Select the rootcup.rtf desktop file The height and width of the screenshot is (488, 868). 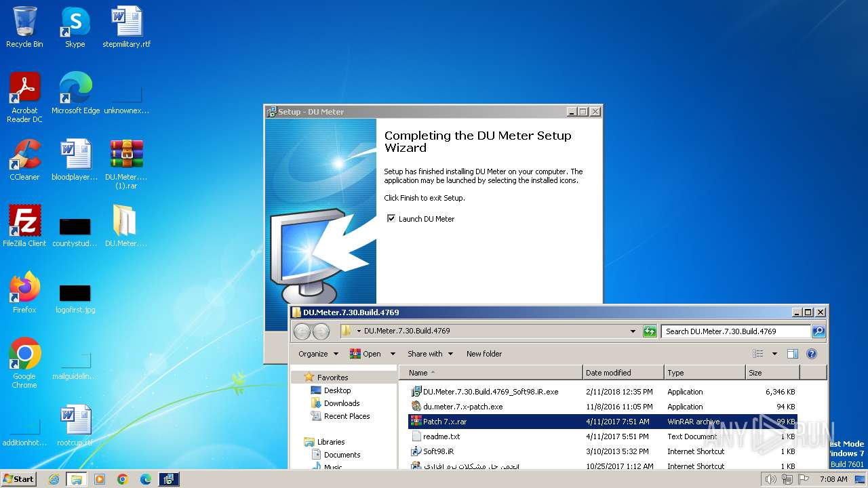(x=75, y=426)
